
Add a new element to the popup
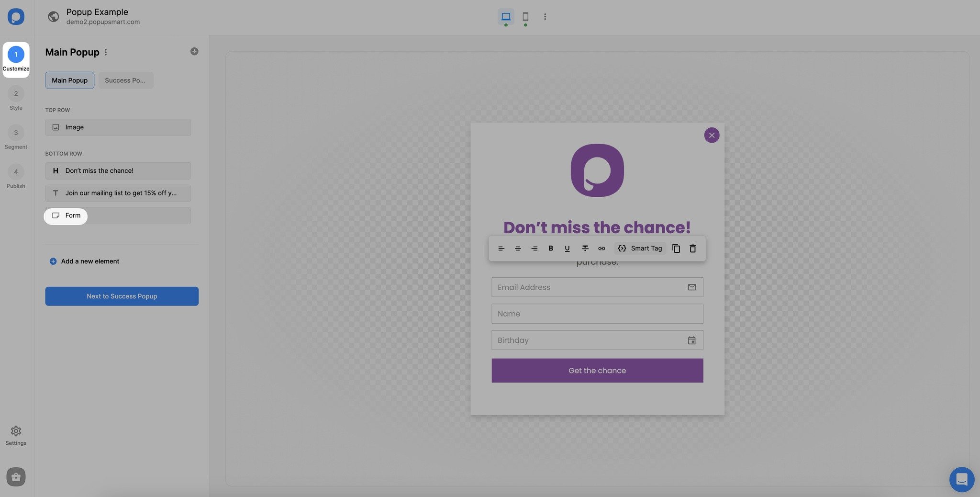pos(84,261)
